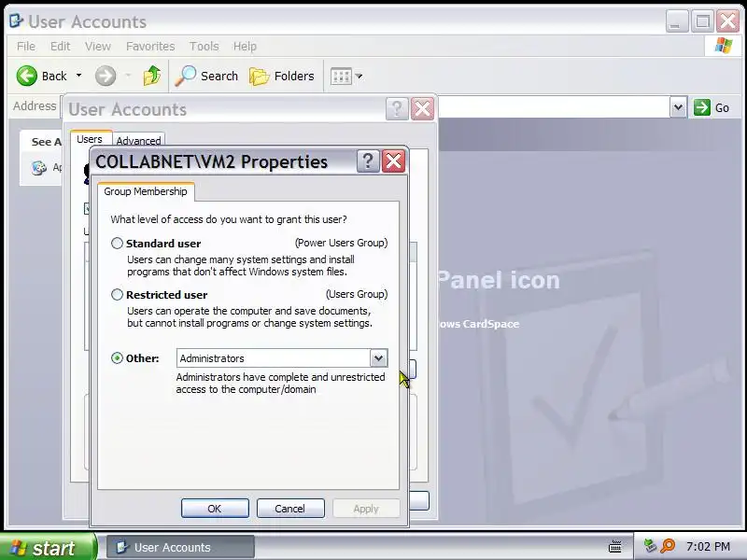The height and width of the screenshot is (560, 747).
Task: Click the Go button
Action: click(712, 107)
